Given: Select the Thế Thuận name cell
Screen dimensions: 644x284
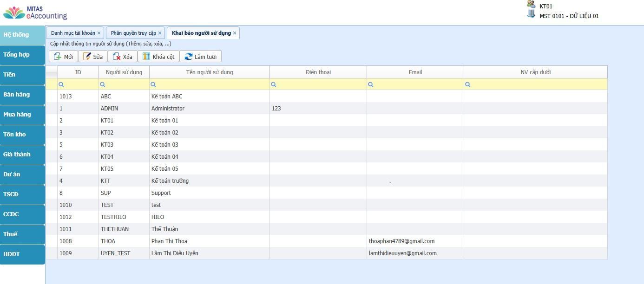Looking at the screenshot, I should (210, 229).
